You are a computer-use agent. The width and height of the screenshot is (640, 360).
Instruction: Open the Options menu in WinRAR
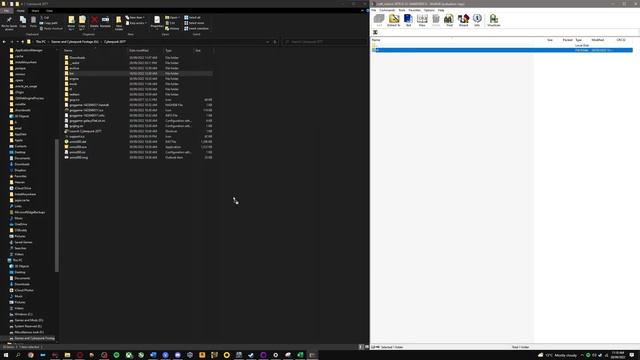pyautogui.click(x=429, y=10)
